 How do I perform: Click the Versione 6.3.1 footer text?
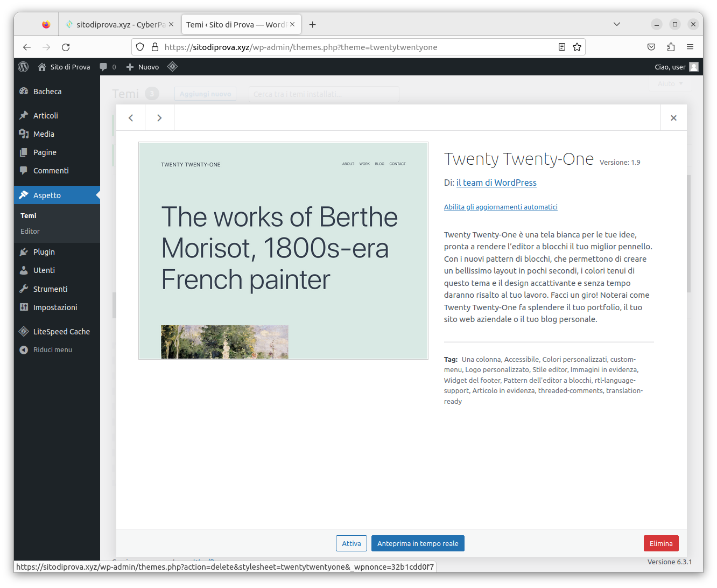click(x=670, y=562)
